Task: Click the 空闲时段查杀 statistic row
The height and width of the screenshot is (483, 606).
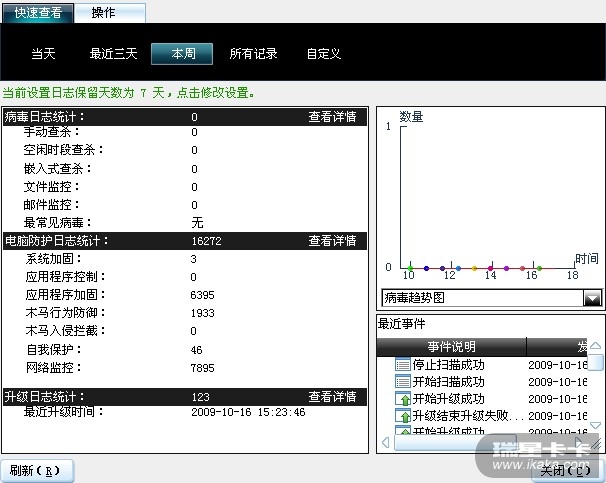Action: coord(185,150)
